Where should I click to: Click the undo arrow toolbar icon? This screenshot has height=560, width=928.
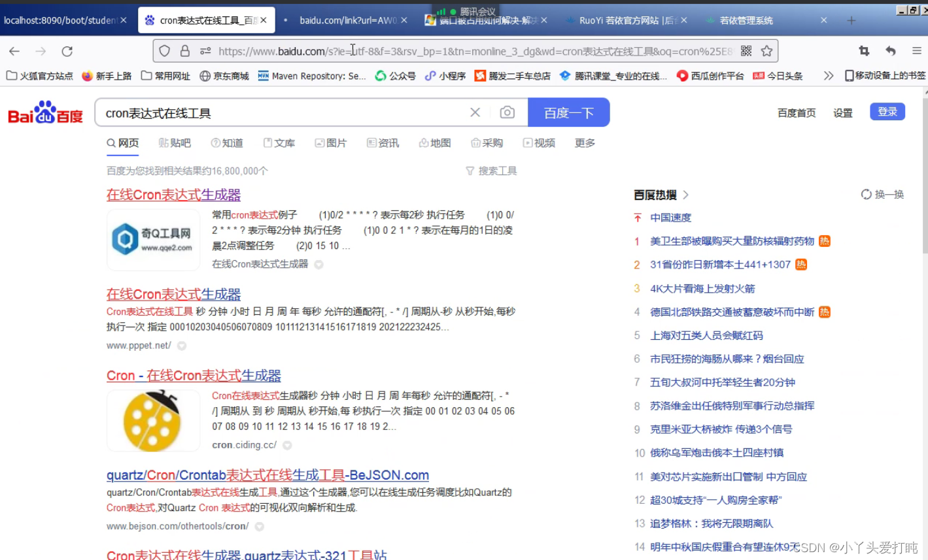pyautogui.click(x=890, y=51)
